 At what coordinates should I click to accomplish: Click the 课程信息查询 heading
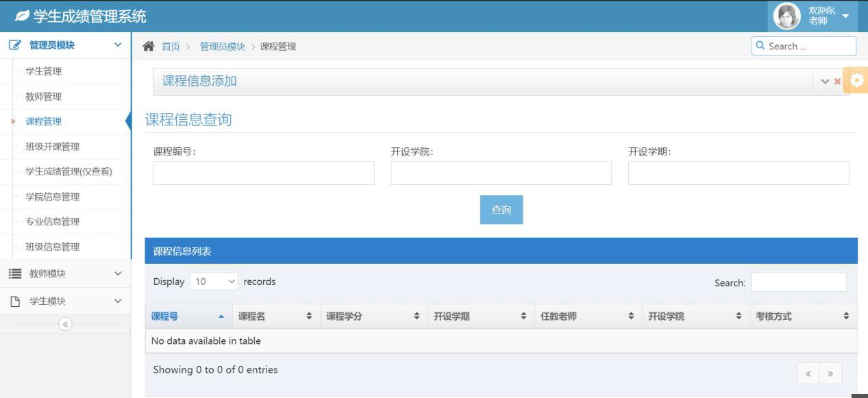[188, 120]
